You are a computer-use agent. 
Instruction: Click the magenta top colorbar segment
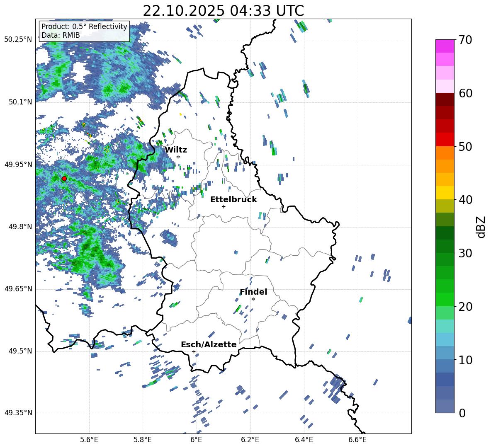pos(445,46)
